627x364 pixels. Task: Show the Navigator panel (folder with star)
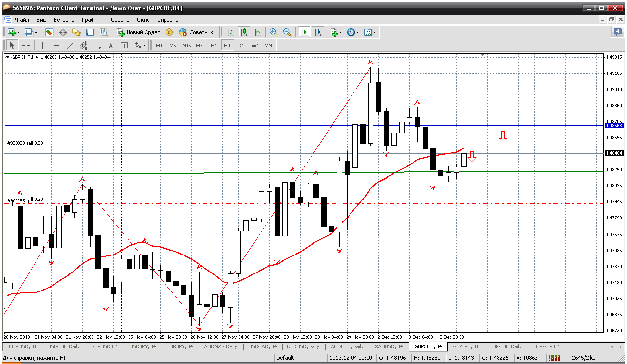[76, 32]
